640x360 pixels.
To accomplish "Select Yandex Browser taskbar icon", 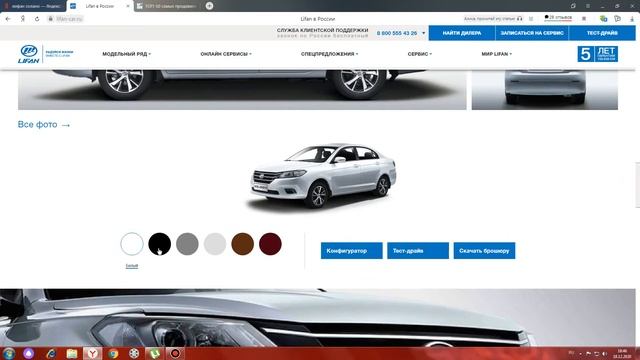I will tap(93, 353).
